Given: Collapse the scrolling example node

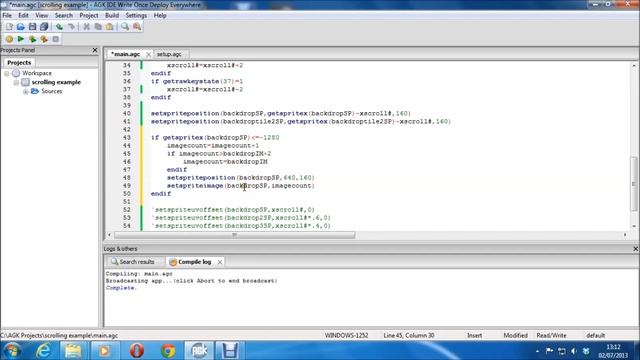Looking at the screenshot, I should coord(16,82).
